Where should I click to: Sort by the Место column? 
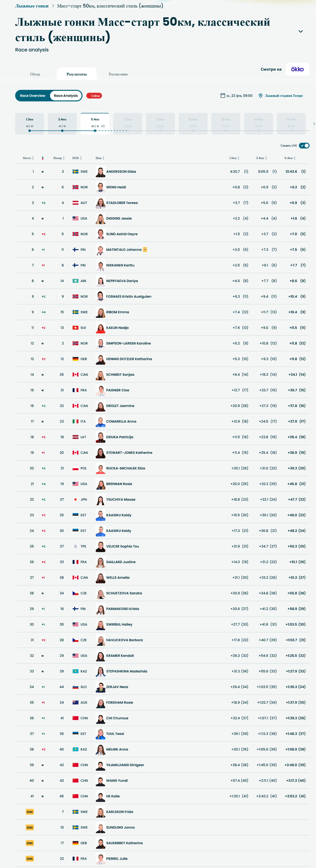tap(28, 158)
